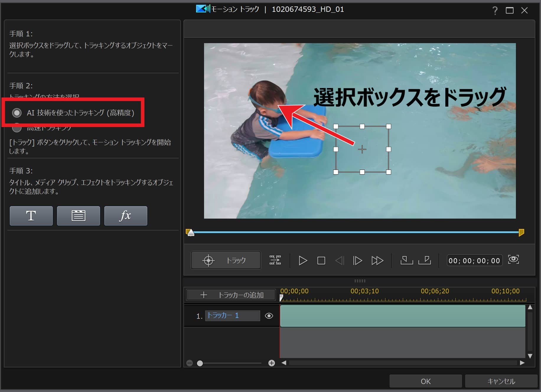
Task: Click the timeline zoom slider handle
Action: (200, 363)
